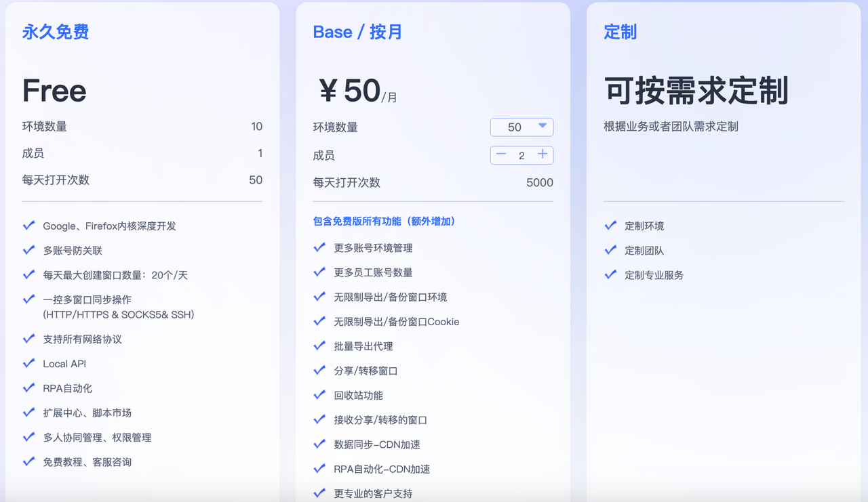Click the plus button to increase 成员 count
This screenshot has width=868, height=502.
[542, 155]
